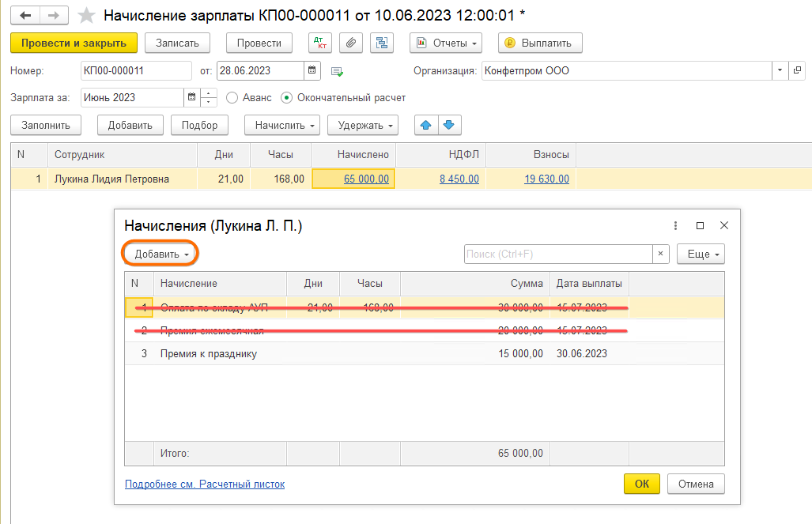
Task: Select the Аванс radio option
Action: click(232, 98)
